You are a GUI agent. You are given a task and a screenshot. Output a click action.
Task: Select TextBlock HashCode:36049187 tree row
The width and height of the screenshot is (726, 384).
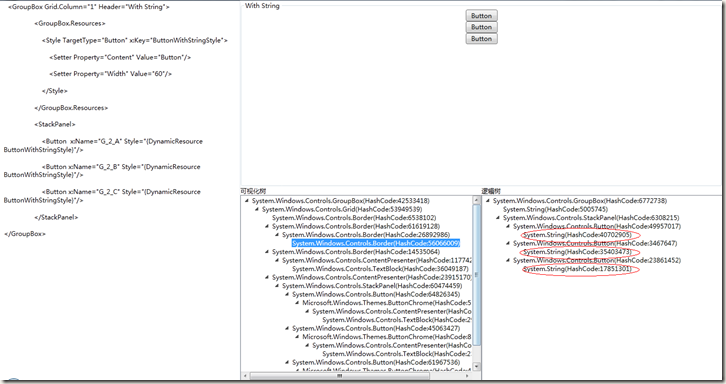coord(381,269)
